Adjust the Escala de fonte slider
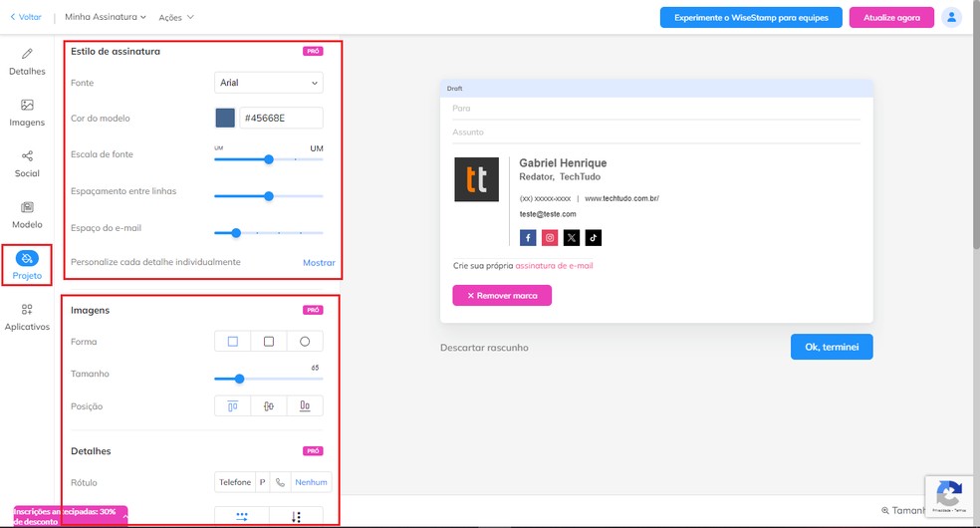Image resolution: width=980 pixels, height=528 pixels. [x=269, y=159]
